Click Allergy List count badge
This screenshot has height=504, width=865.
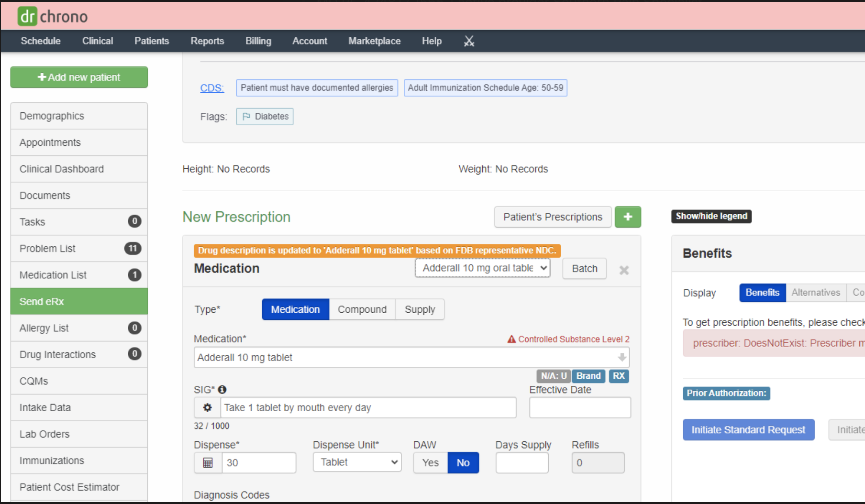(134, 328)
